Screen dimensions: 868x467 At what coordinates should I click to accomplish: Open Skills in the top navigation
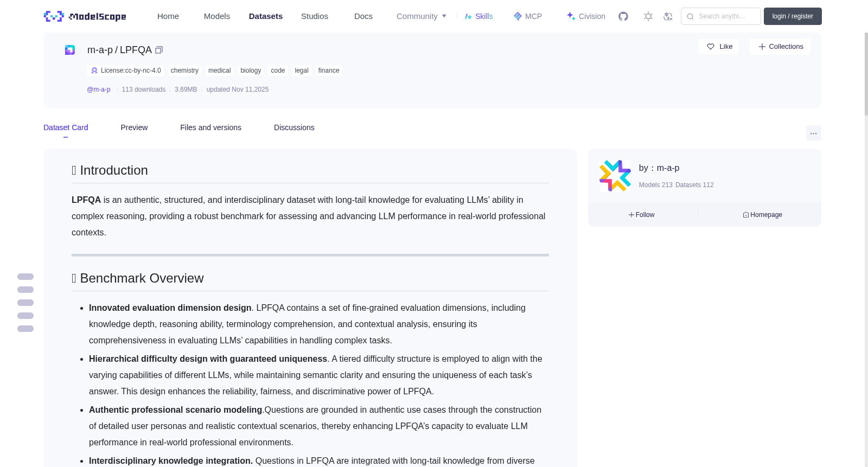click(x=478, y=16)
